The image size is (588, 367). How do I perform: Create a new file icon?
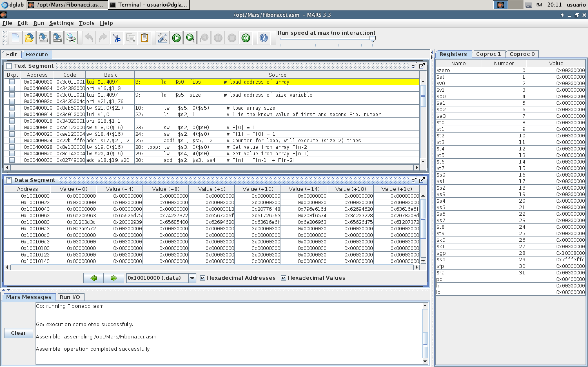tap(15, 38)
